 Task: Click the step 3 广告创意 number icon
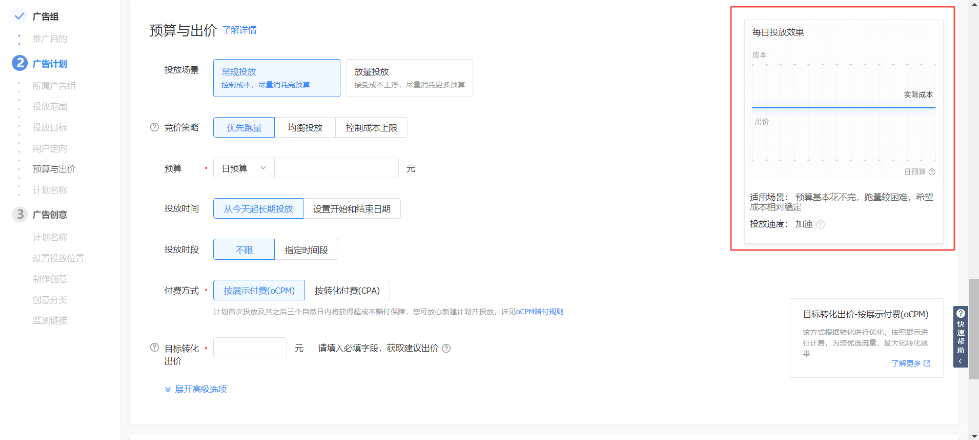(19, 214)
